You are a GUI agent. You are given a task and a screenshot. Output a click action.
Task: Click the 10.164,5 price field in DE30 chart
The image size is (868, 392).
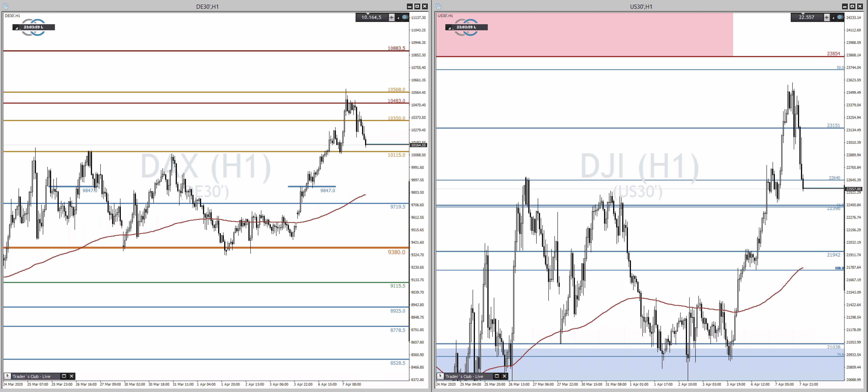tap(372, 18)
